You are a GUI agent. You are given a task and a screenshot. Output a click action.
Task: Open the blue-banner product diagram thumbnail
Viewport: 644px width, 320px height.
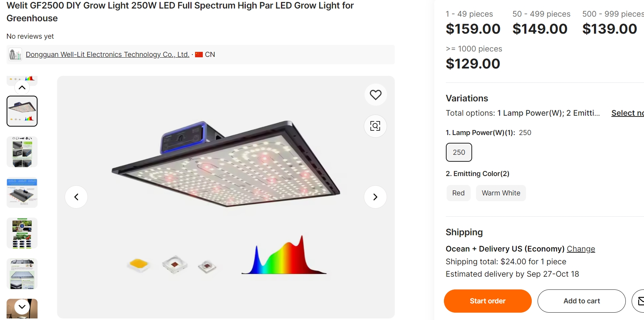(x=22, y=192)
